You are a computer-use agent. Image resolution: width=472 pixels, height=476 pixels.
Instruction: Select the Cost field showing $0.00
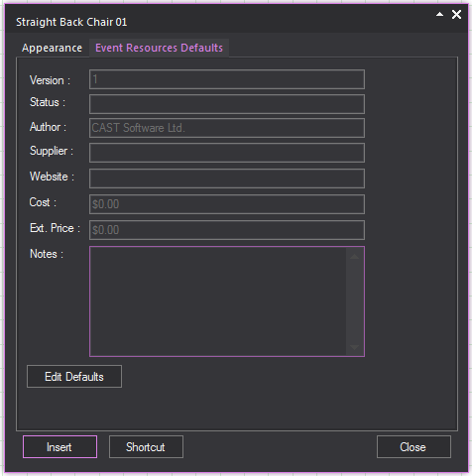coord(227,204)
